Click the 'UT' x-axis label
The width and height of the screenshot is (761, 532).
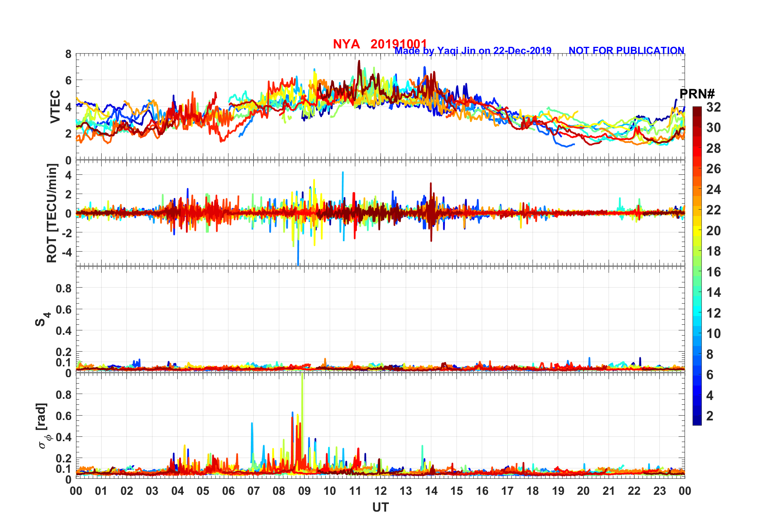[x=380, y=507]
